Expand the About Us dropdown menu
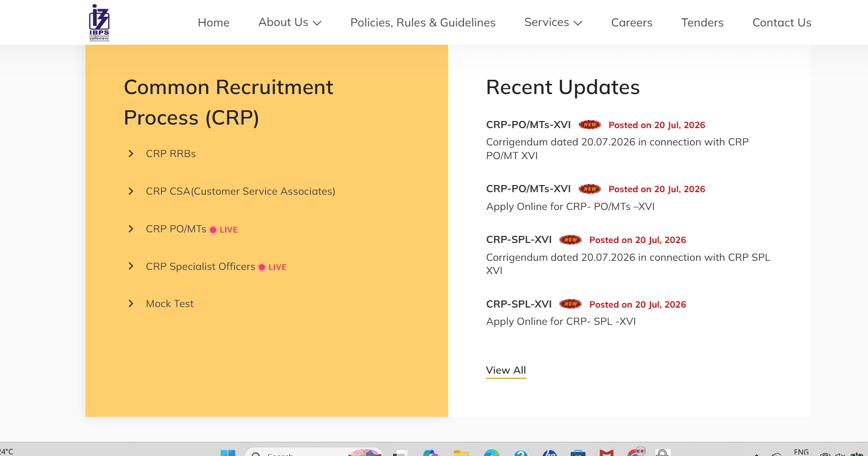 [x=290, y=22]
